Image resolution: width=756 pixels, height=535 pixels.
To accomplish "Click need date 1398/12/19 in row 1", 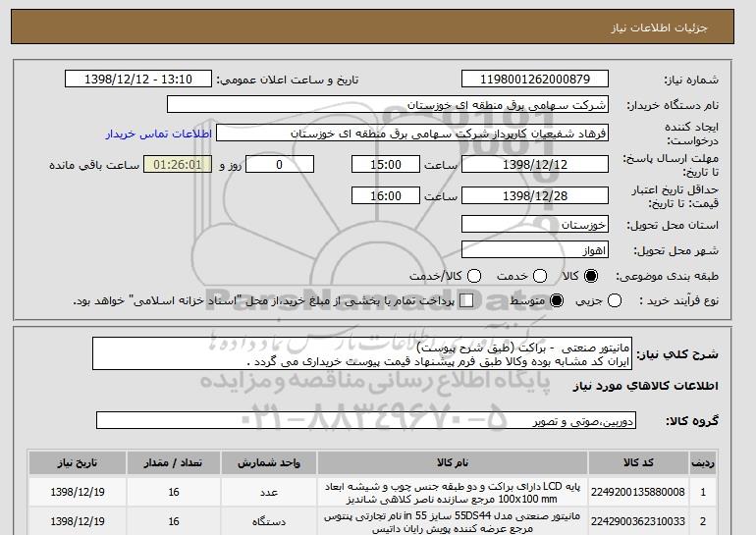I will tap(78, 492).
